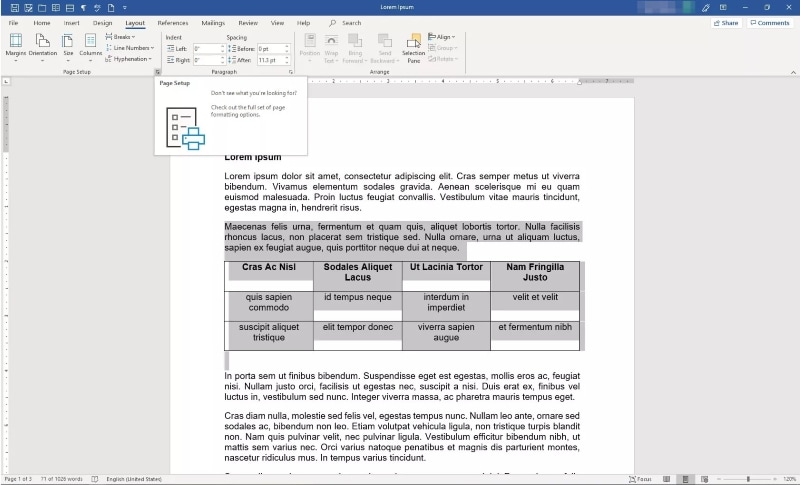The height and width of the screenshot is (485, 800).
Task: Open the Margins menu
Action: click(16, 48)
